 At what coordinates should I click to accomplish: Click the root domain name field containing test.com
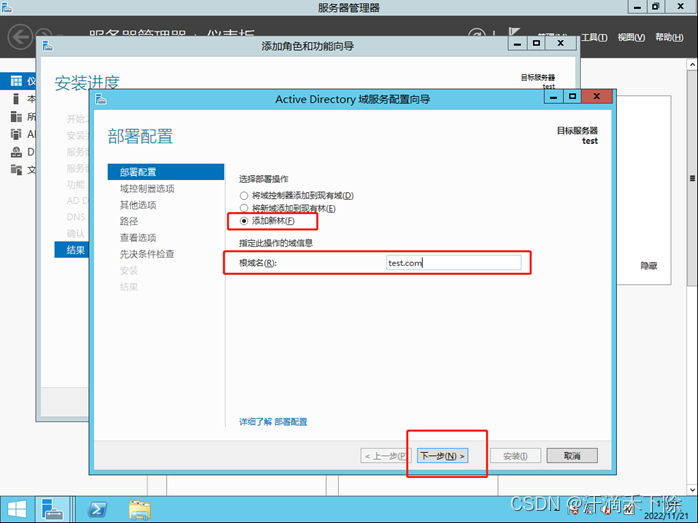[454, 263]
